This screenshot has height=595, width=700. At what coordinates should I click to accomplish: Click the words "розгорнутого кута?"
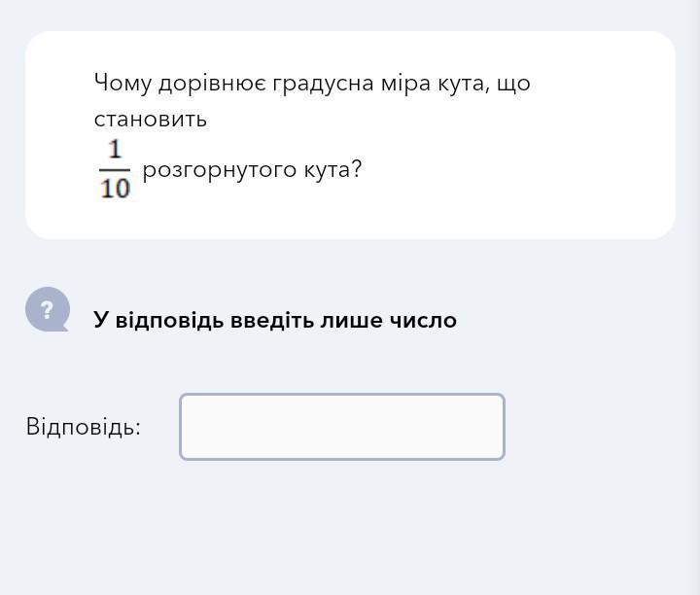click(x=252, y=170)
